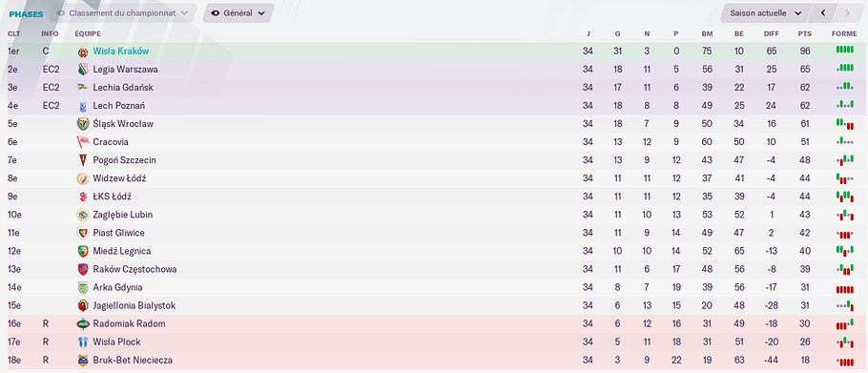Open the Jagiellonia Białystok team link
Image resolution: width=868 pixels, height=373 pixels.
click(134, 305)
